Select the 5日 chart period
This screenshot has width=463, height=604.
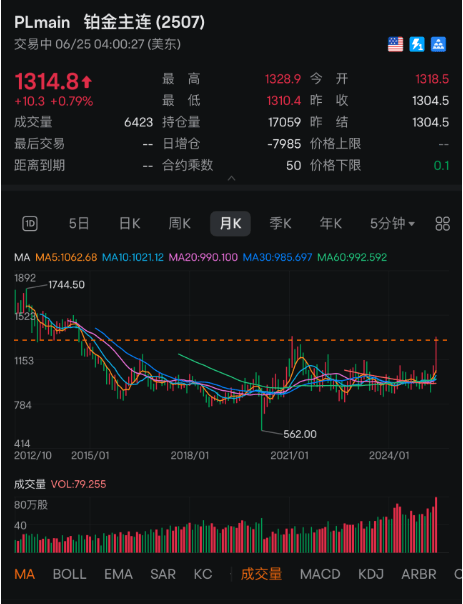pos(79,223)
